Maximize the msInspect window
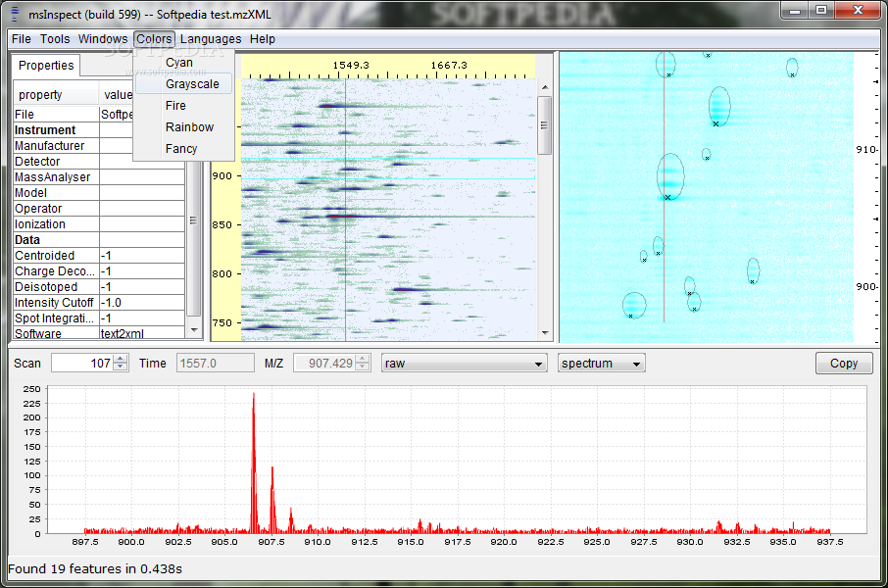Image resolution: width=888 pixels, height=588 pixels. tap(821, 11)
